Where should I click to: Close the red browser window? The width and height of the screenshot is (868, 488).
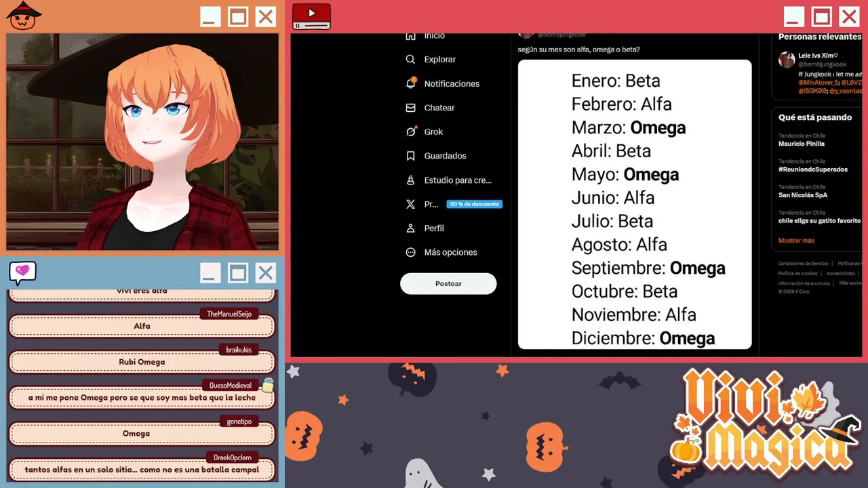click(849, 16)
